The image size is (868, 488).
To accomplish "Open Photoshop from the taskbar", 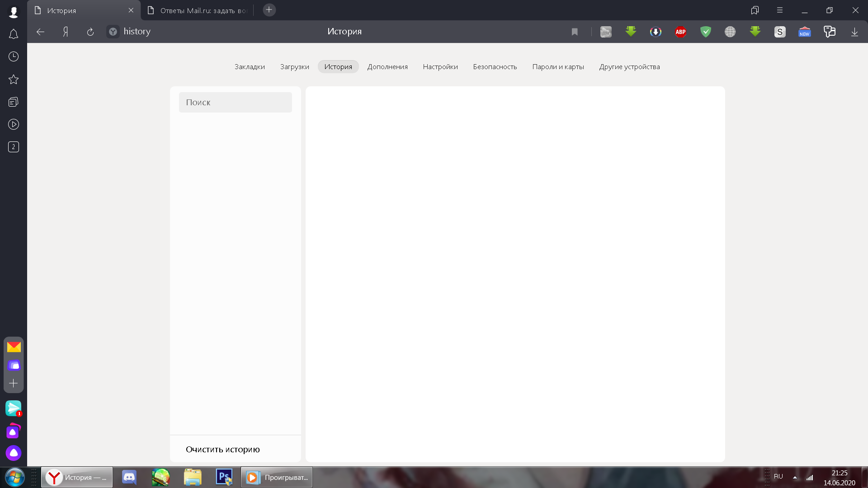I will (224, 477).
